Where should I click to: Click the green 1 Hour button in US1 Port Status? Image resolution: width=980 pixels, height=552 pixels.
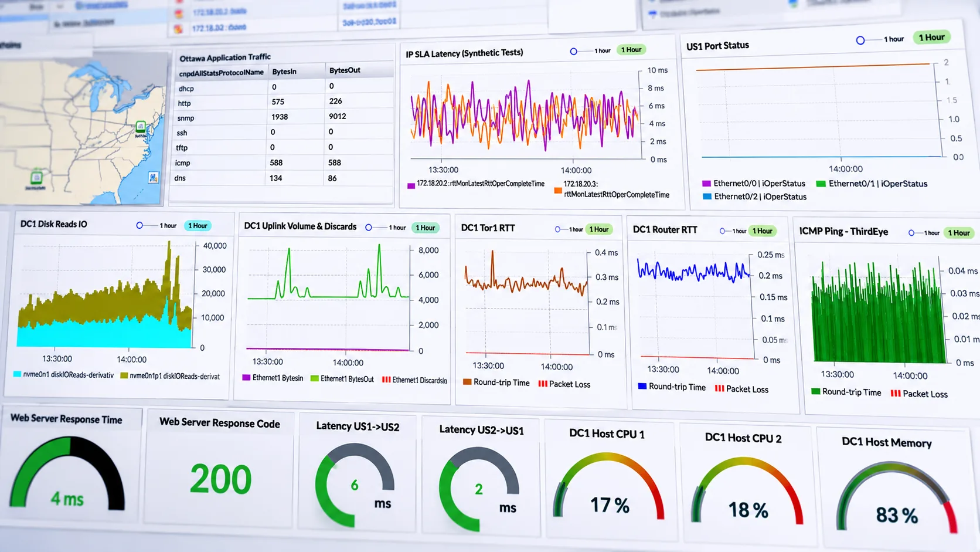[x=931, y=38]
